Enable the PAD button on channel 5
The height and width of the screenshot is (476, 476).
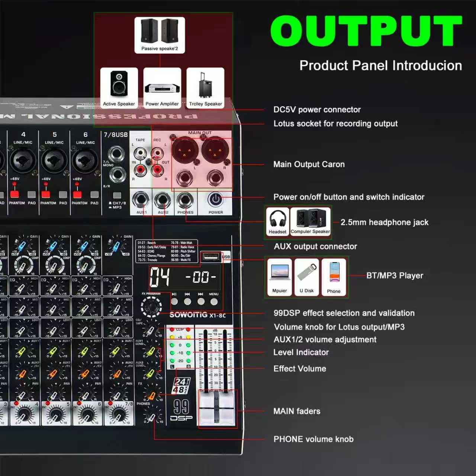click(x=63, y=194)
